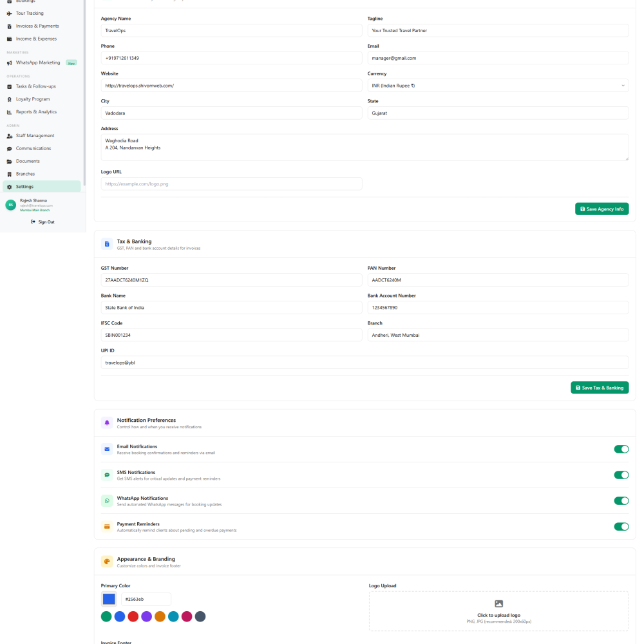Toggle WhatsApp Notifications off
Viewport: 644px width, 644px height.
(x=621, y=501)
